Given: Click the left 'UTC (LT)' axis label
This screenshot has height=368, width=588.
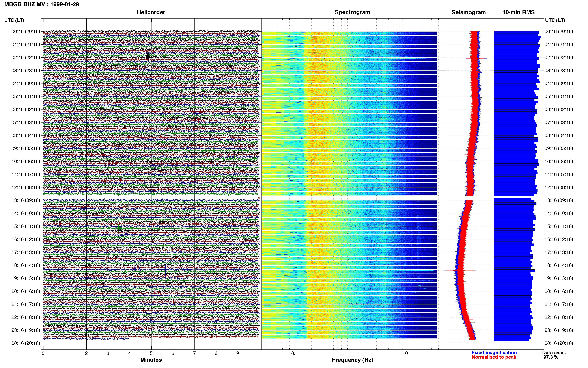Looking at the screenshot, I should click(x=14, y=20).
